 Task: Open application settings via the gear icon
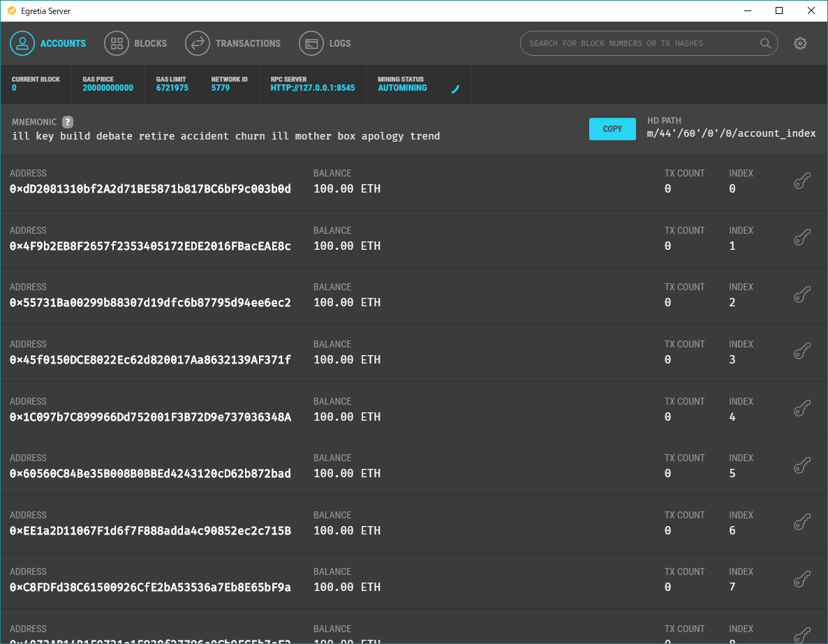click(800, 43)
